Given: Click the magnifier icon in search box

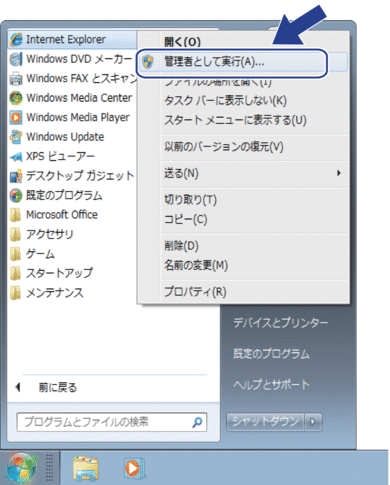Looking at the screenshot, I should point(197,422).
